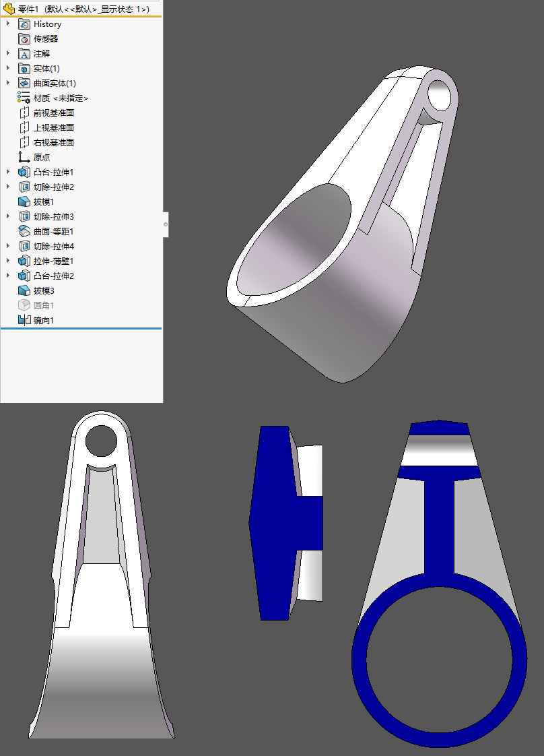Click the front view of the clamp part
The height and width of the screenshot is (756, 544).
101,575
